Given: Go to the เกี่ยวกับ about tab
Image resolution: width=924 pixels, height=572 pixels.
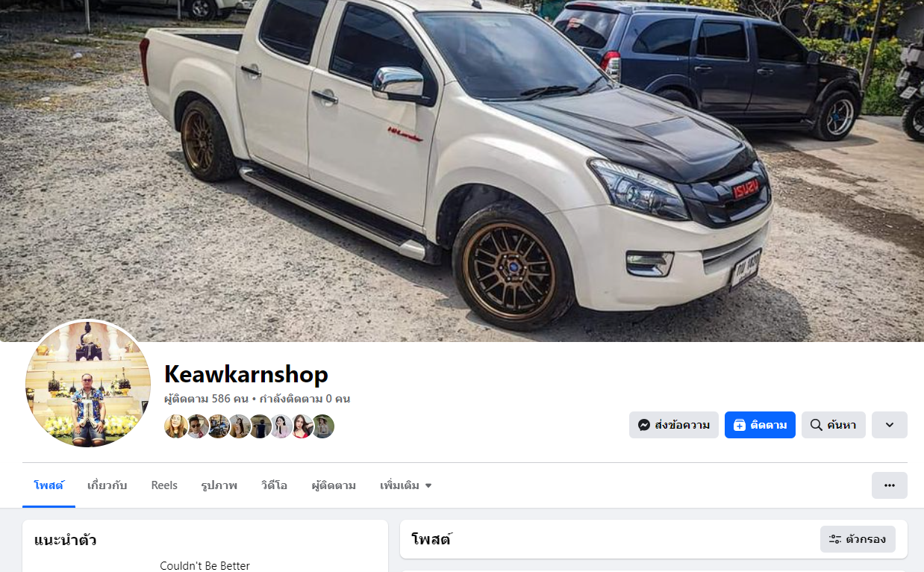Looking at the screenshot, I should (x=107, y=485).
